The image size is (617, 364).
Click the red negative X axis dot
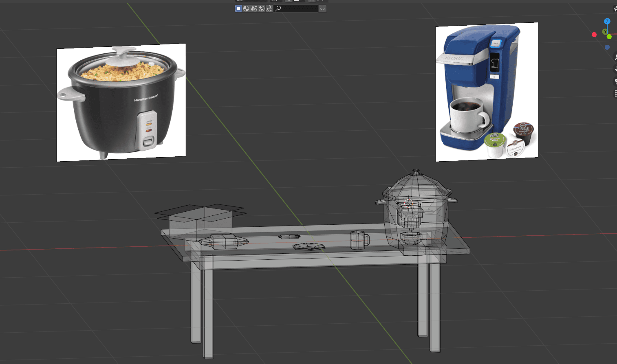[594, 35]
